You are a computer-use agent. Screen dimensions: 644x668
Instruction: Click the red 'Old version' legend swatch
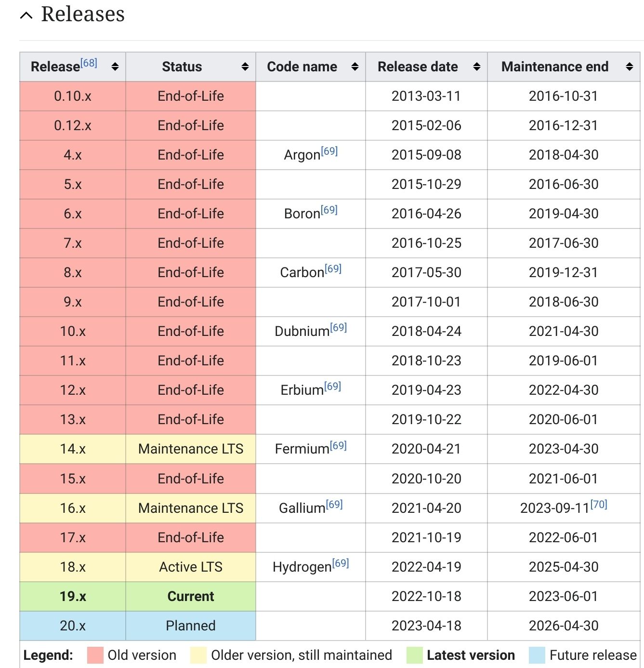(95, 655)
